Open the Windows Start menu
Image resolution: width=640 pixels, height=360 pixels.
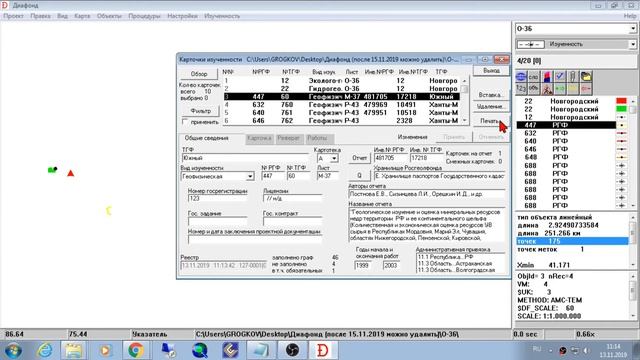[x=13, y=351]
